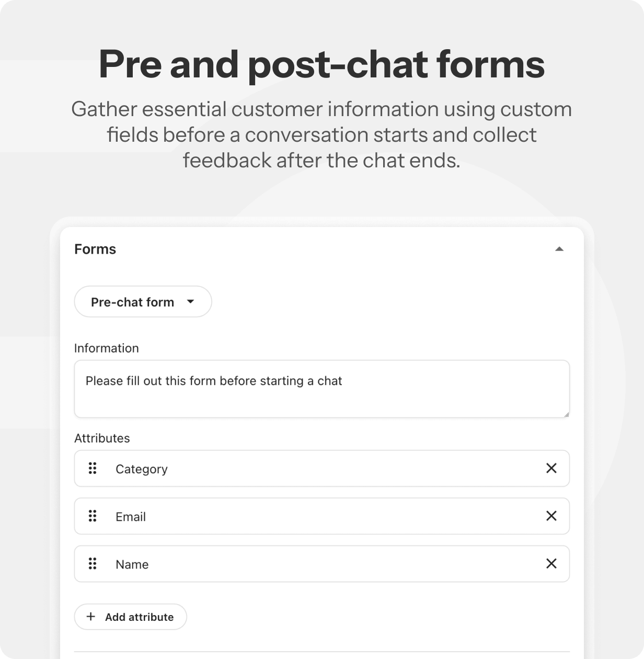Grab the Information box resize handle
This screenshot has width=644, height=659.
(x=566, y=414)
